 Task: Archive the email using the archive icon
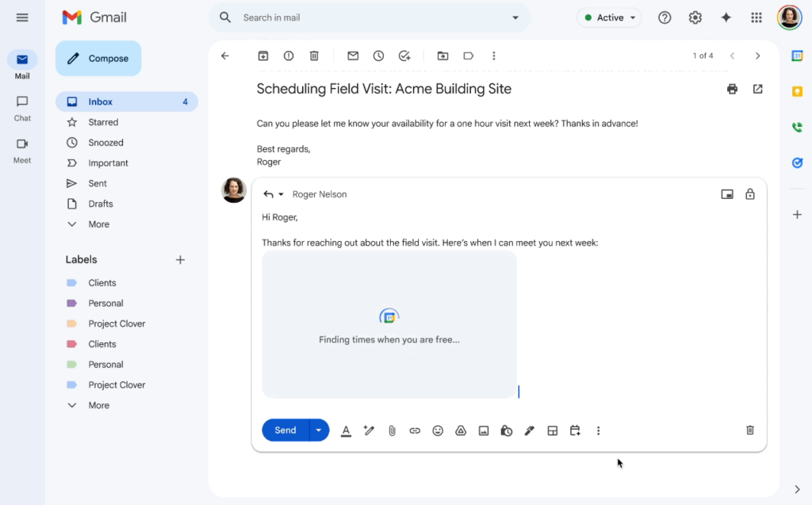tap(263, 55)
